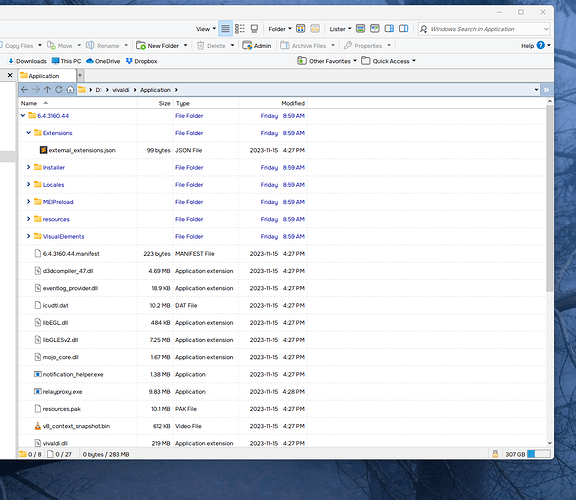Switch to Details view mode icon
Viewport: 576px width, 500px height.
tap(225, 29)
